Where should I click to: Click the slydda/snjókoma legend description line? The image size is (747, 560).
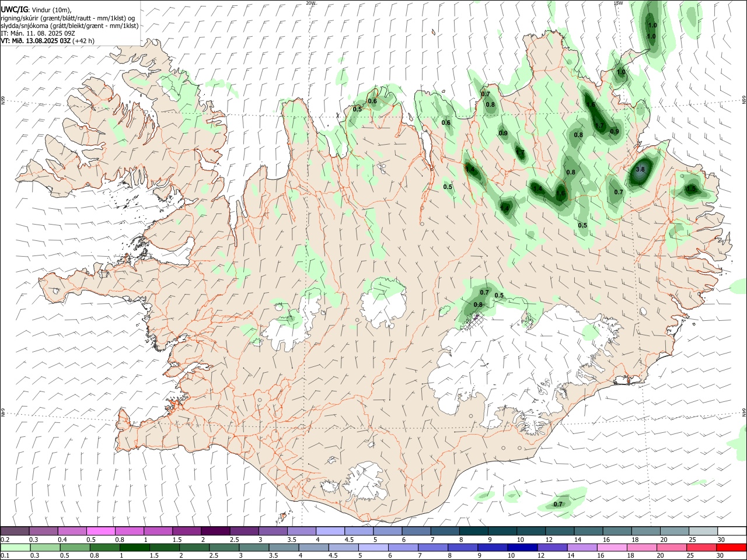pyautogui.click(x=69, y=26)
